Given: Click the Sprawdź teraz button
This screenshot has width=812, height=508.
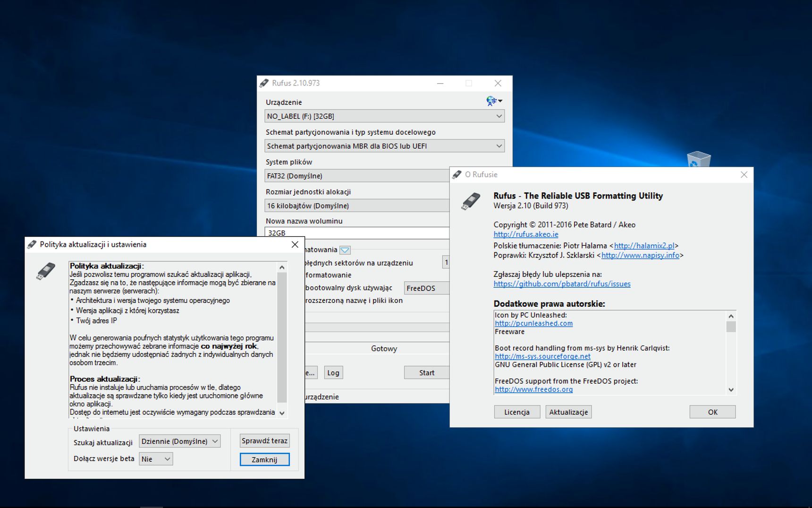Looking at the screenshot, I should pyautogui.click(x=264, y=441).
